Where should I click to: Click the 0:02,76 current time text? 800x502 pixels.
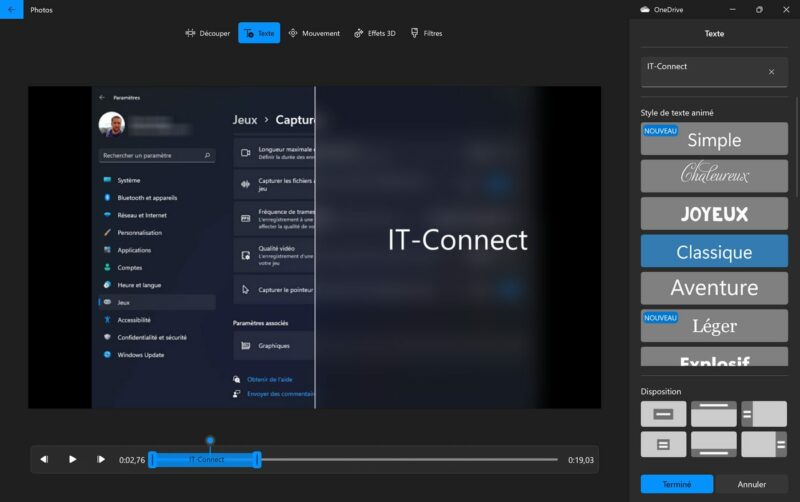coord(132,460)
